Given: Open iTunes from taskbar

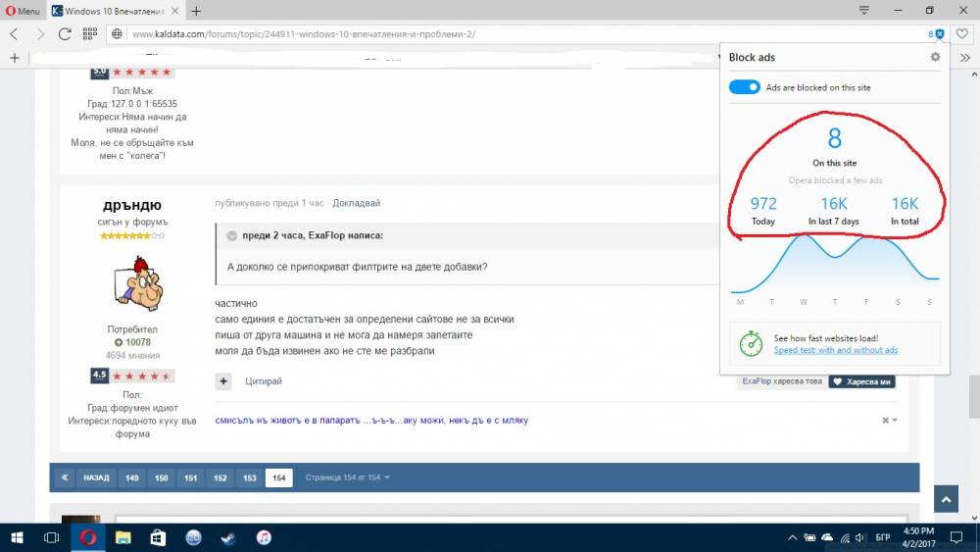Looking at the screenshot, I should 264,537.
